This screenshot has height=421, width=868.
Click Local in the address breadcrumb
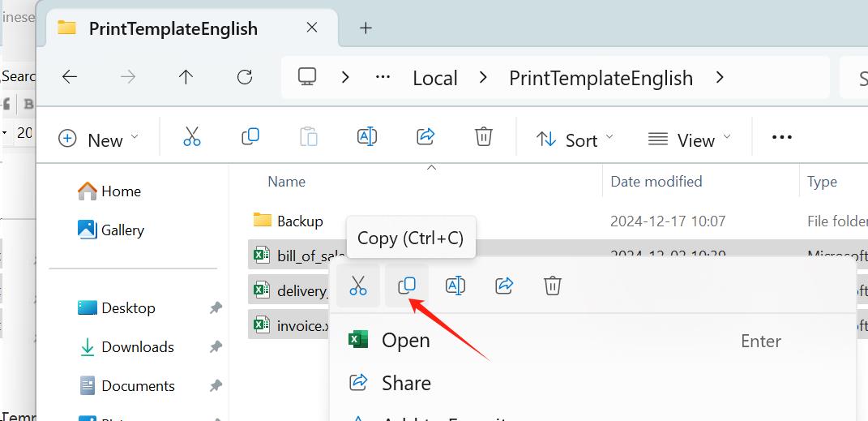[435, 78]
